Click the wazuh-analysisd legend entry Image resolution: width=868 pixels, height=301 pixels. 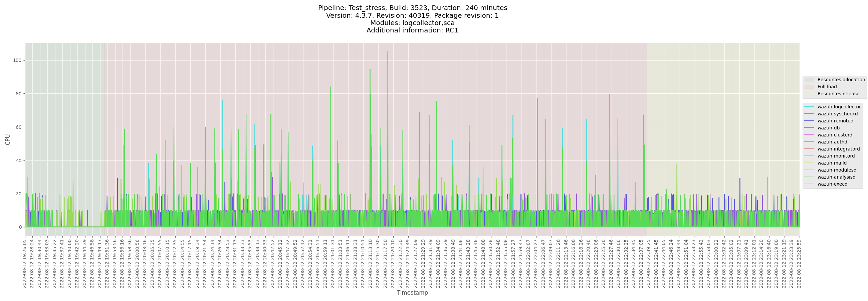[836, 177]
